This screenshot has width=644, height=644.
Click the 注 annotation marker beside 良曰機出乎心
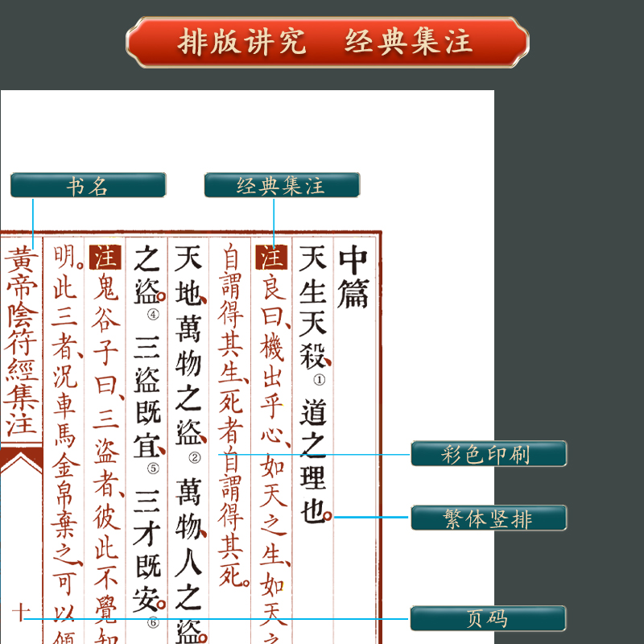(272, 256)
